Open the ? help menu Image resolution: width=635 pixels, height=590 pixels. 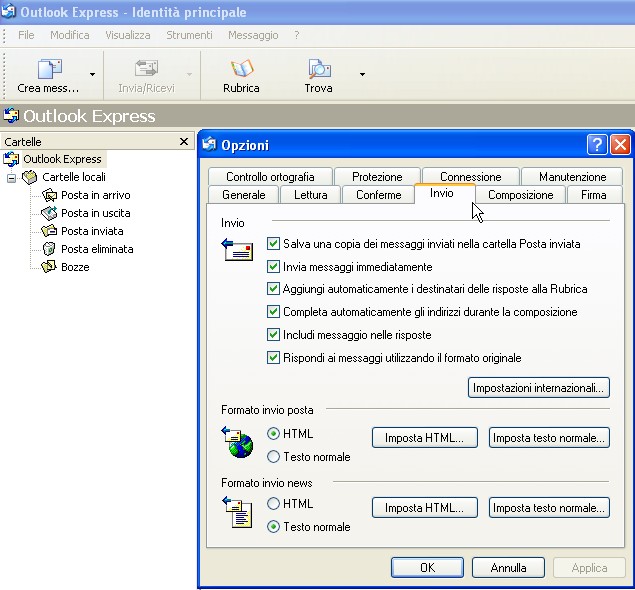pos(297,35)
